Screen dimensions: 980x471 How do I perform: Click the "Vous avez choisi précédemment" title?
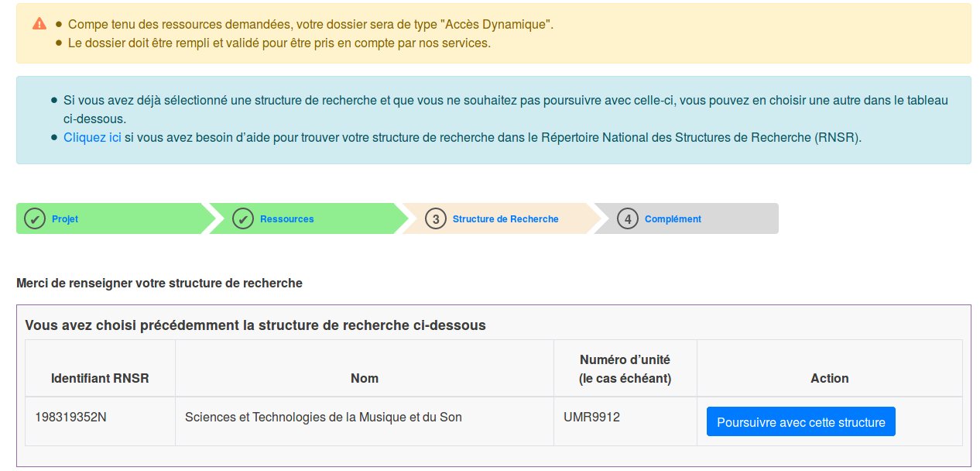coord(255,325)
